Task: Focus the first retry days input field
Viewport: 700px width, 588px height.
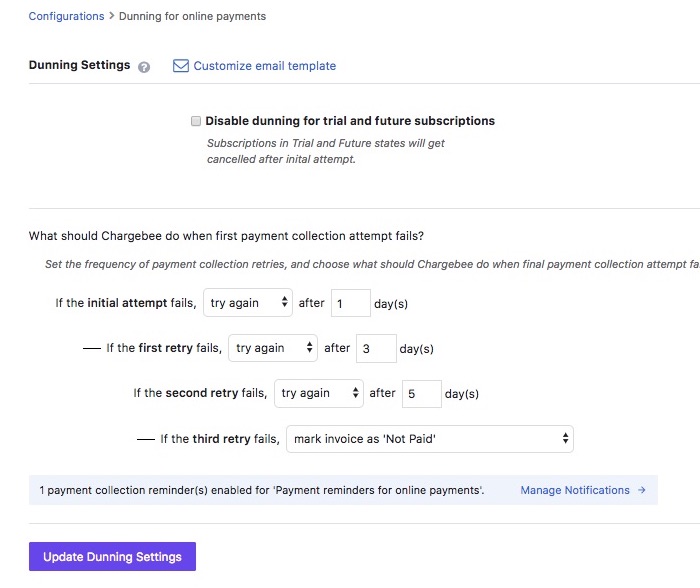Action: pyautogui.click(x=376, y=348)
